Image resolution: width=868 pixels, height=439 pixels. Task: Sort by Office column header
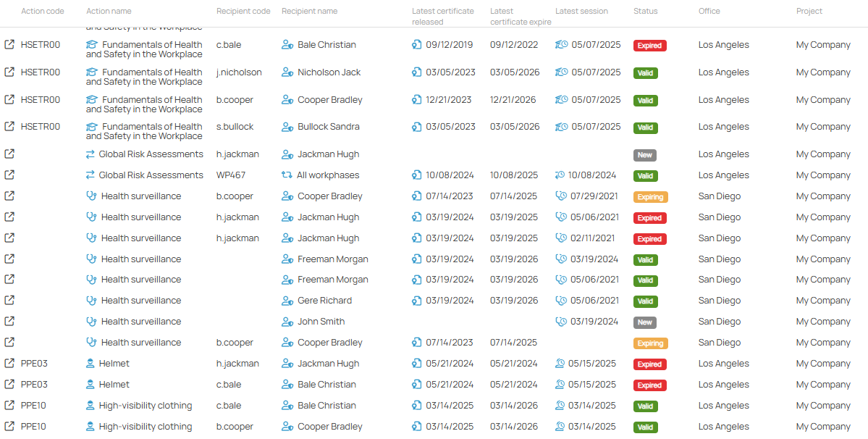[x=709, y=11]
